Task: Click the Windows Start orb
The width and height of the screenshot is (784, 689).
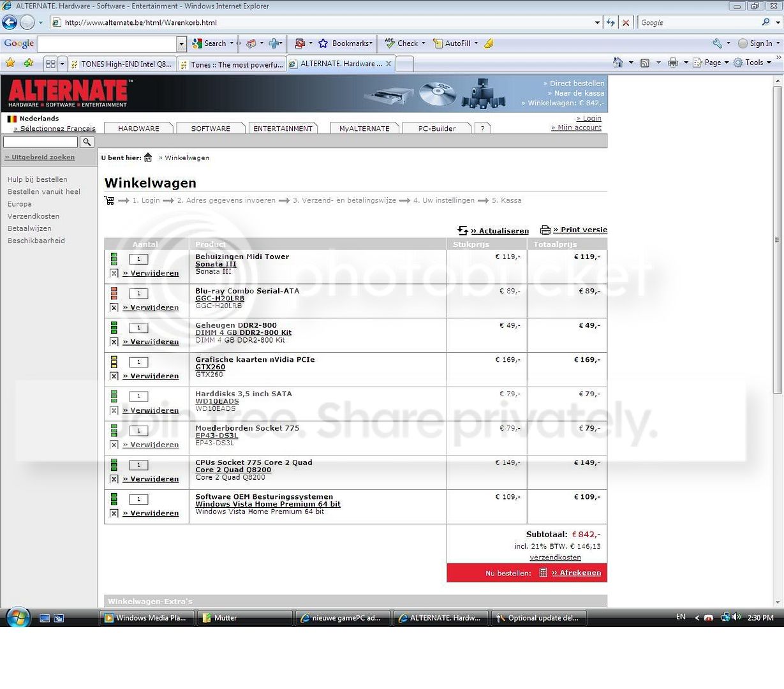Action: coord(18,618)
